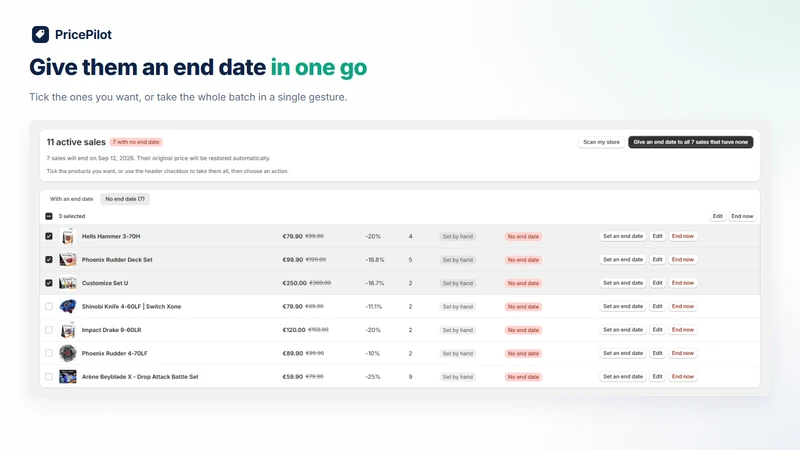This screenshot has height=450, width=800.
Task: Open the Customize Set U thumbnail
Action: tap(68, 283)
